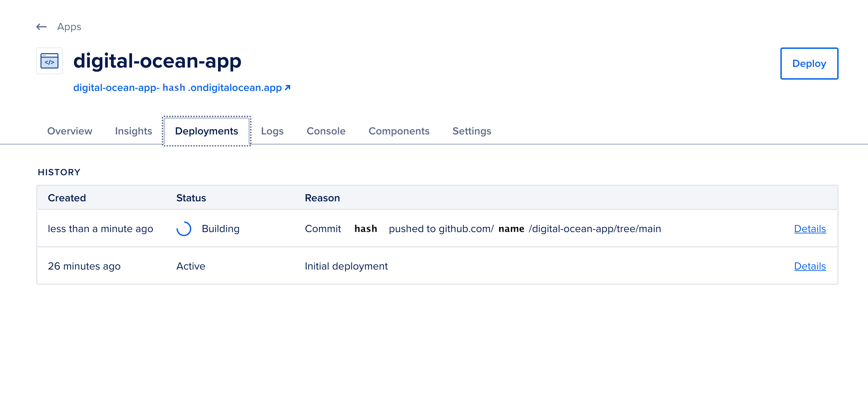
Task: Switch to the Components tab
Action: coord(399,131)
